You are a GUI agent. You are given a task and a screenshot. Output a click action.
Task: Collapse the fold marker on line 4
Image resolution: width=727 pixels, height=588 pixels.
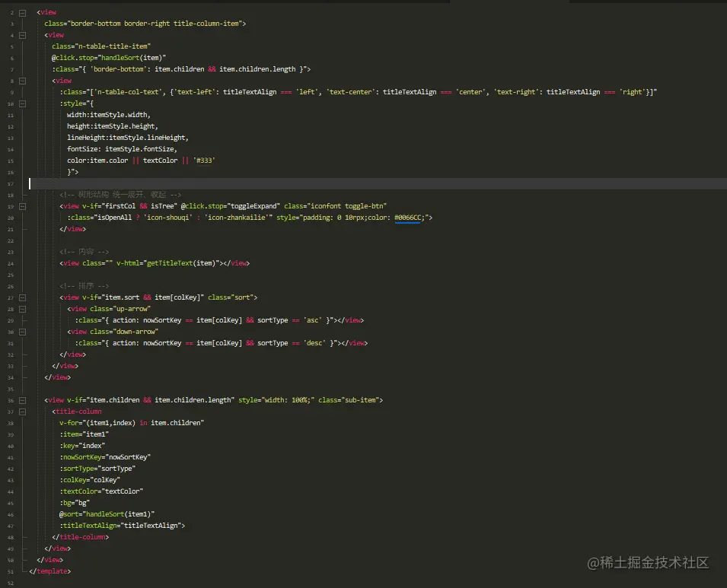pos(22,35)
